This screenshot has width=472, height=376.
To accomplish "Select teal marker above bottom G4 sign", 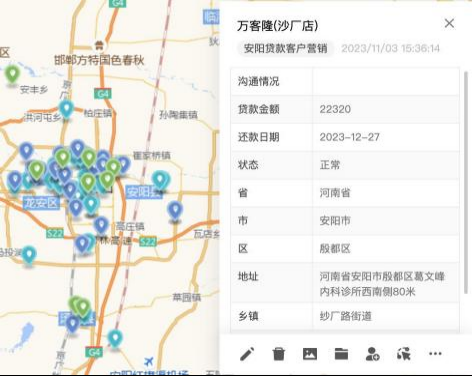I will tap(115, 339).
